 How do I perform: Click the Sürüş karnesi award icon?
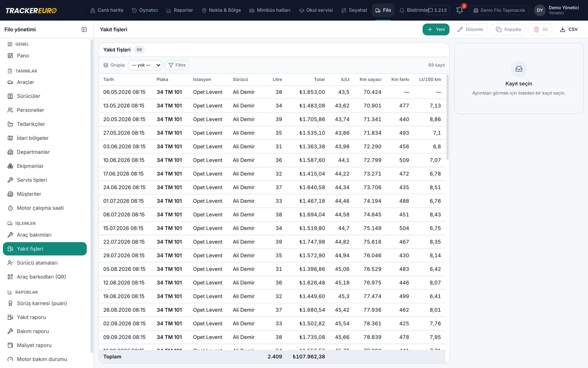(10, 303)
